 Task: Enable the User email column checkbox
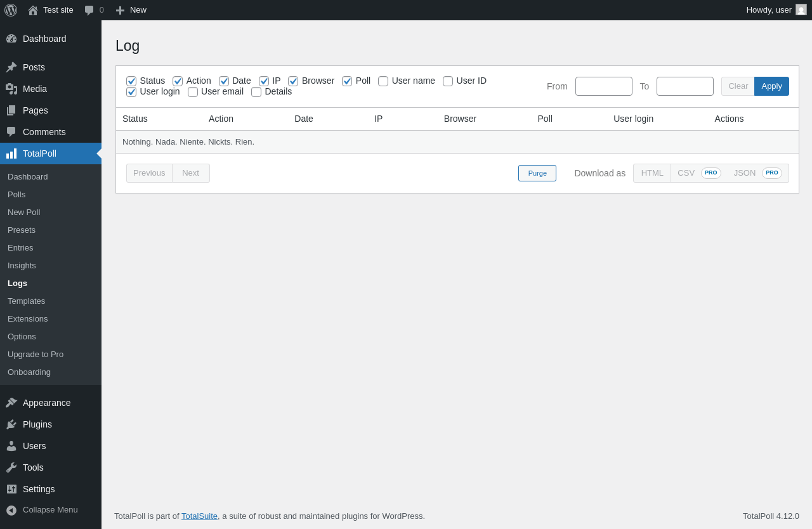coord(193,92)
